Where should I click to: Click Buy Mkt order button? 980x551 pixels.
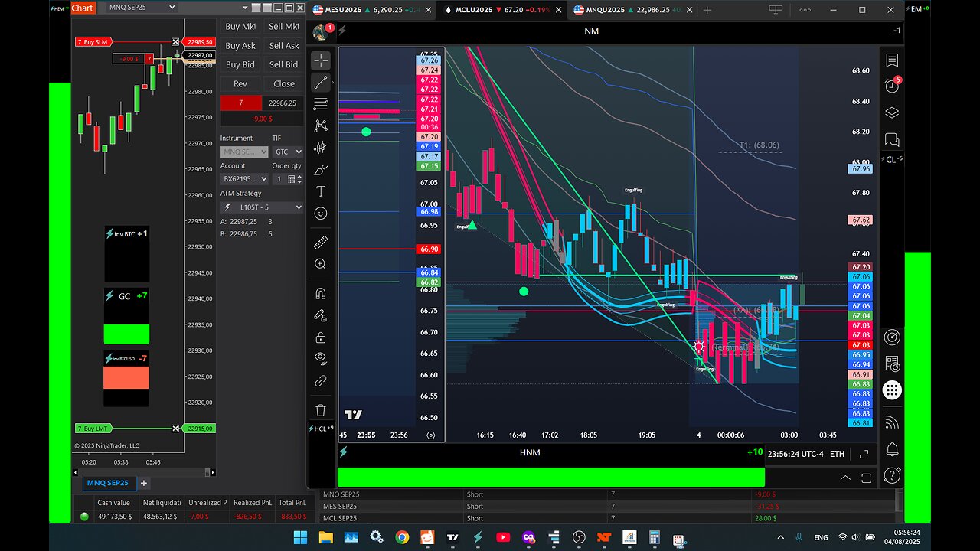point(240,26)
